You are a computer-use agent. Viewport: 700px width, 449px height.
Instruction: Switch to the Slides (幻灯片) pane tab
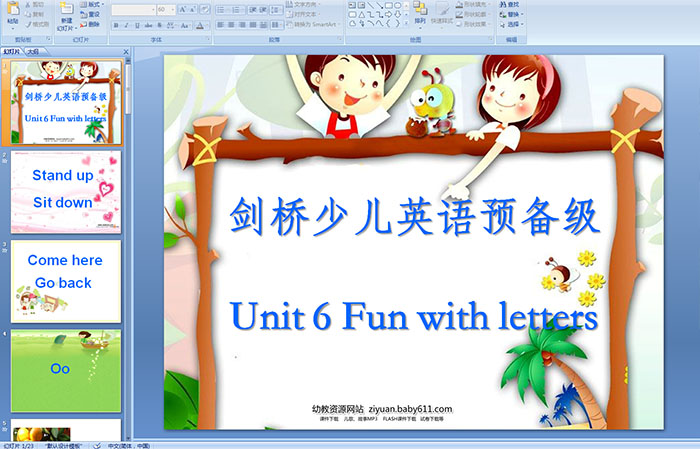(12, 51)
